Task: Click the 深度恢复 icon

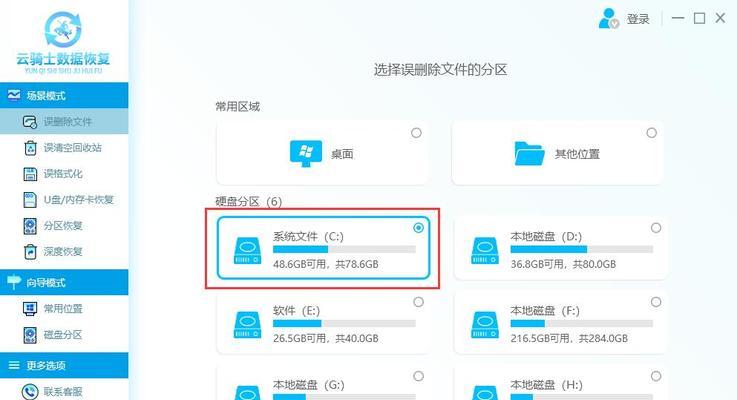Action: tap(30, 252)
